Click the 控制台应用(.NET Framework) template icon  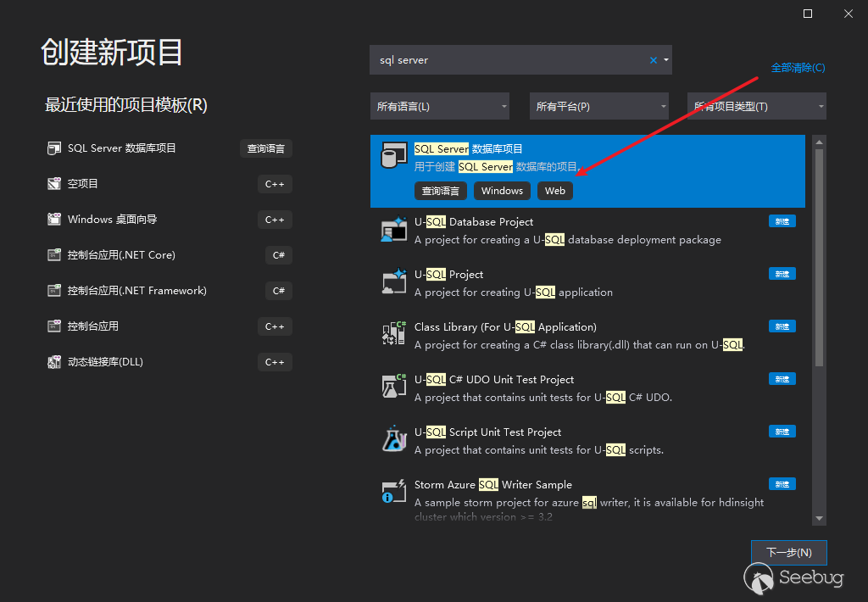pos(53,290)
